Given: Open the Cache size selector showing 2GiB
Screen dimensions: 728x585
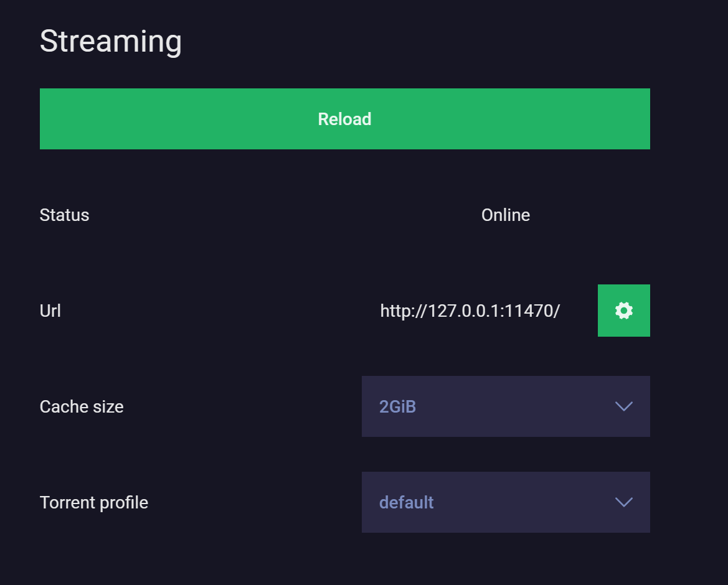Looking at the screenshot, I should pos(505,406).
